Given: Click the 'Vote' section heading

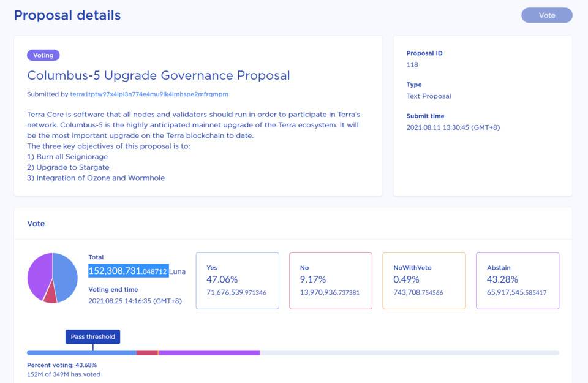Looking at the screenshot, I should tap(36, 224).
